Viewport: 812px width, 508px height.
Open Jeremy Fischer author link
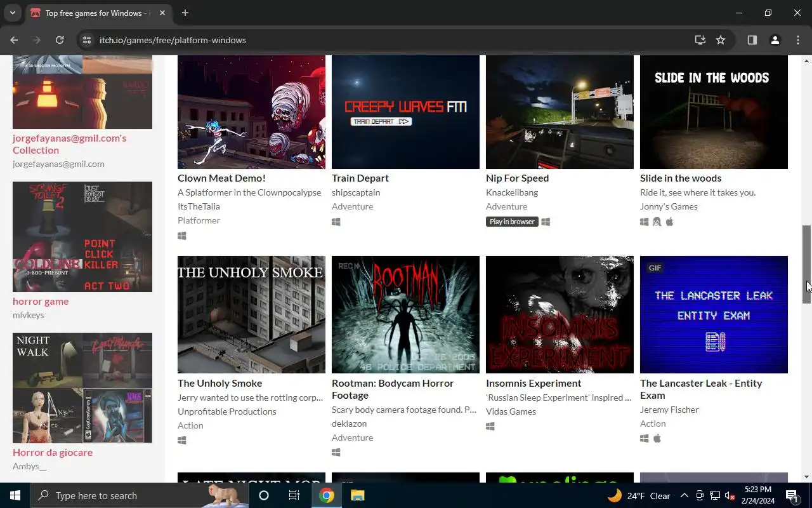[x=669, y=410]
